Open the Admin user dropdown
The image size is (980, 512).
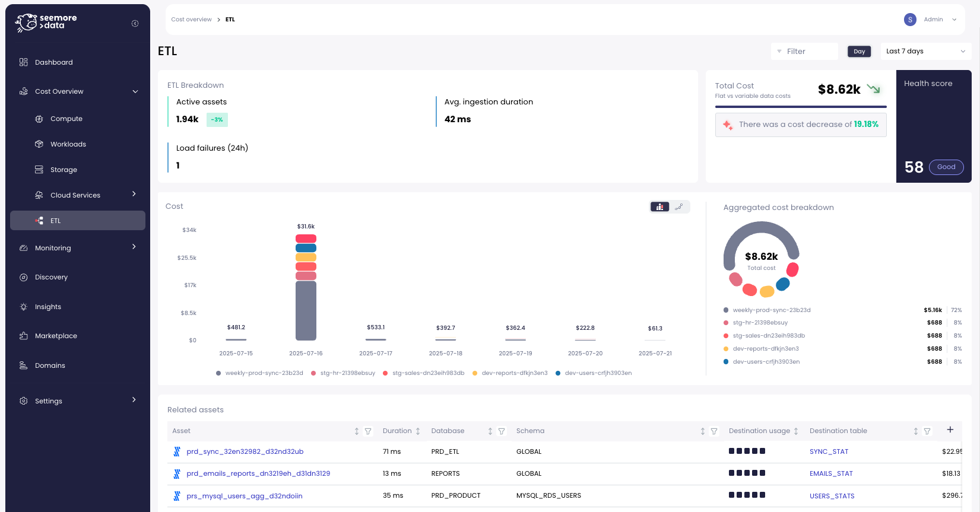click(954, 20)
